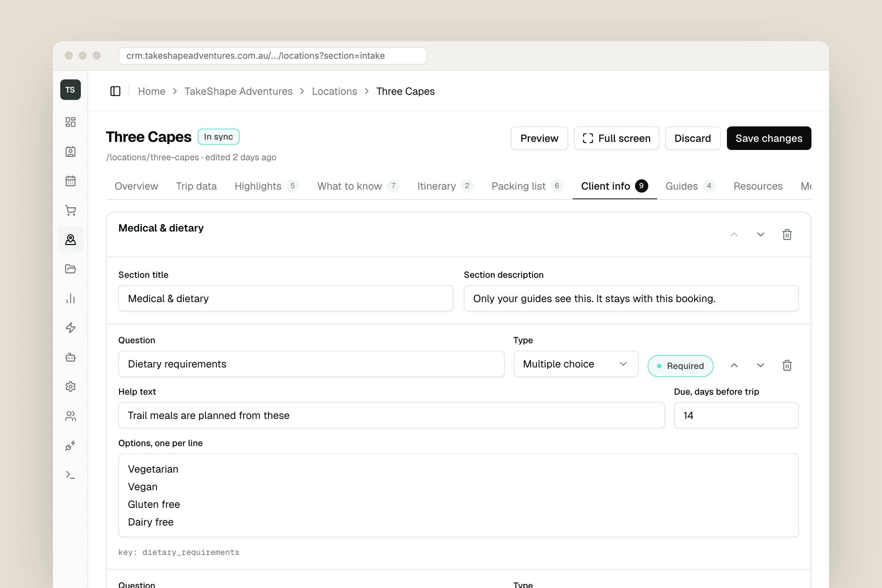The width and height of the screenshot is (882, 588).
Task: Move Dietary requirements question down
Action: pyautogui.click(x=760, y=365)
